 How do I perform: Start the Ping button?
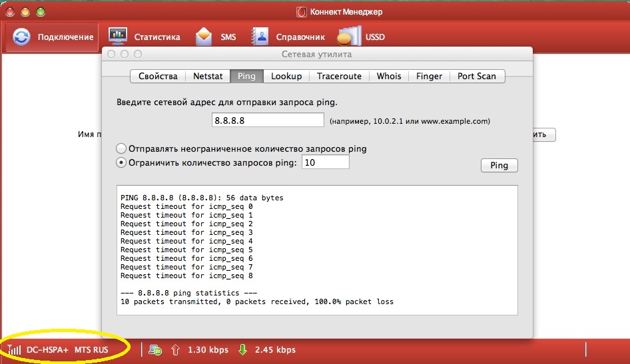499,165
